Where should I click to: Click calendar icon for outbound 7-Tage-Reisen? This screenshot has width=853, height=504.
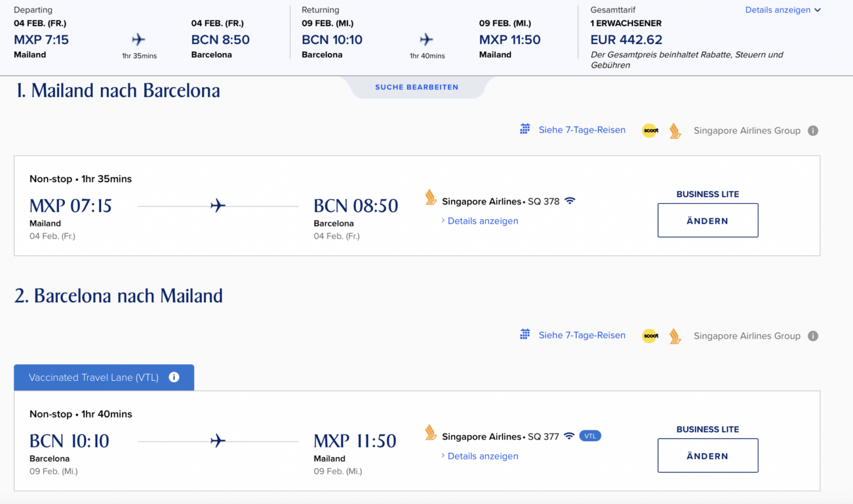[x=525, y=129]
